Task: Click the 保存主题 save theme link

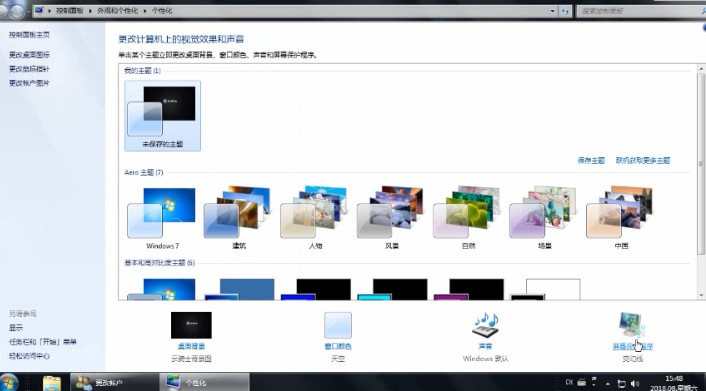Action: (591, 160)
